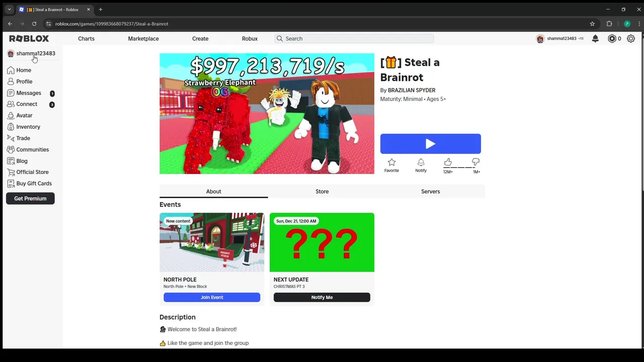The height and width of the screenshot is (362, 644).
Task: Select the Steal a Brainrot browser tab
Action: coord(55,10)
